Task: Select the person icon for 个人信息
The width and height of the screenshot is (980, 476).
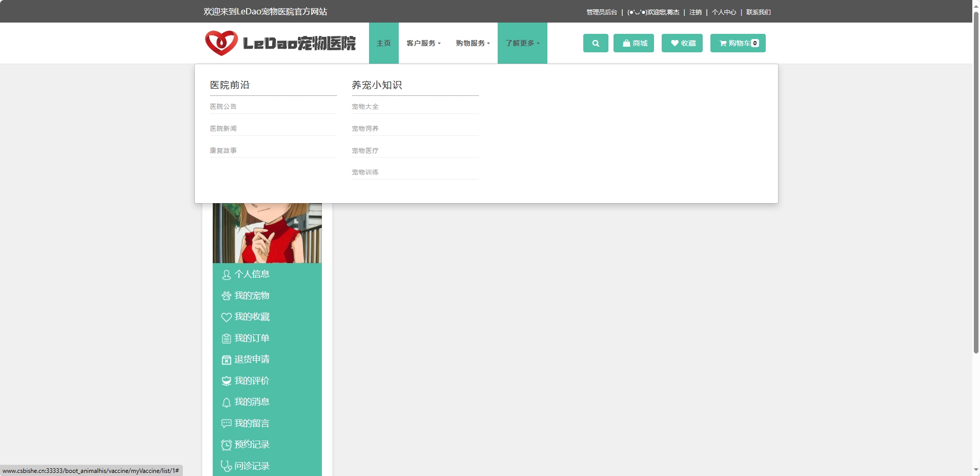Action: pos(226,274)
